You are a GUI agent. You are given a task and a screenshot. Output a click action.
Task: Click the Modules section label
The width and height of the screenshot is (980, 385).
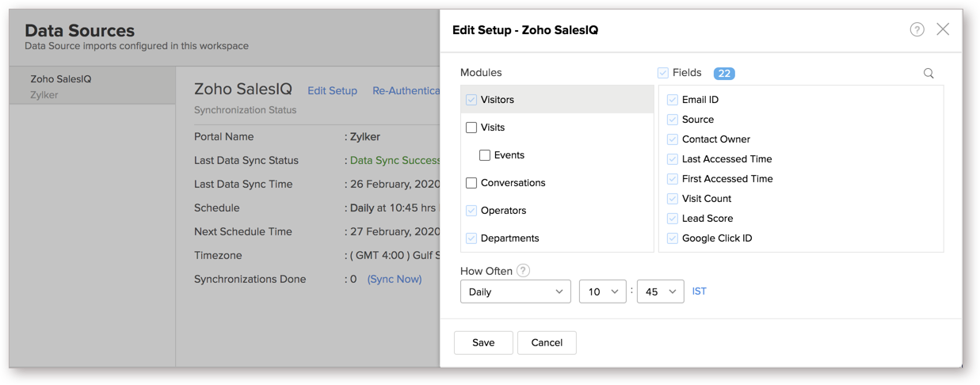tap(481, 73)
